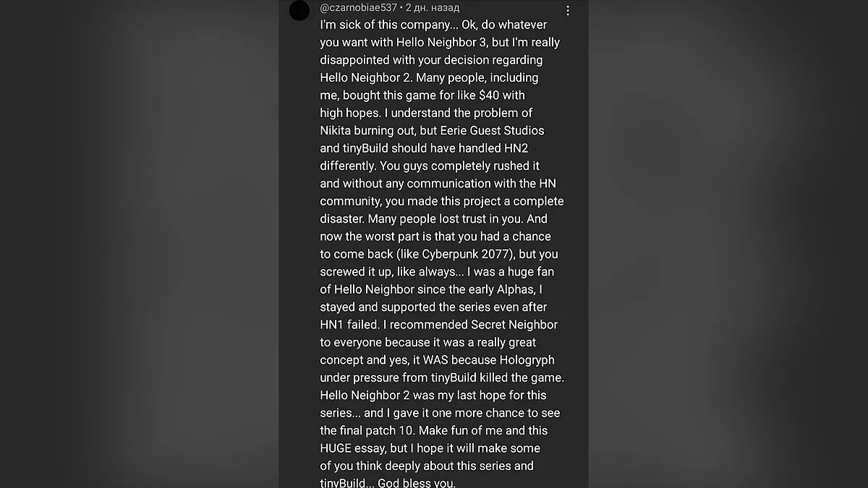This screenshot has width=868, height=488.
Task: Click the capitalized word "HUGE"
Action: click(336, 448)
